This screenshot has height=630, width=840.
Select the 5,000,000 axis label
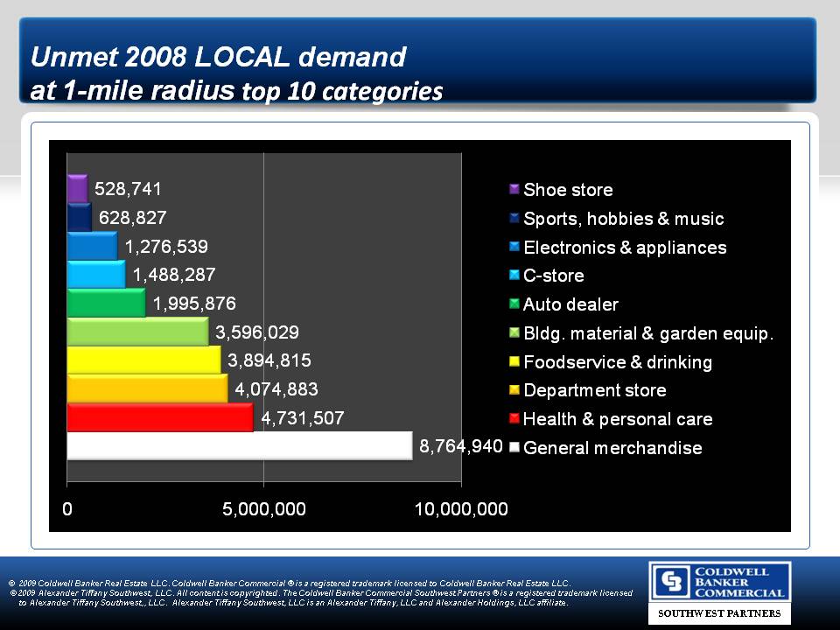tap(264, 509)
